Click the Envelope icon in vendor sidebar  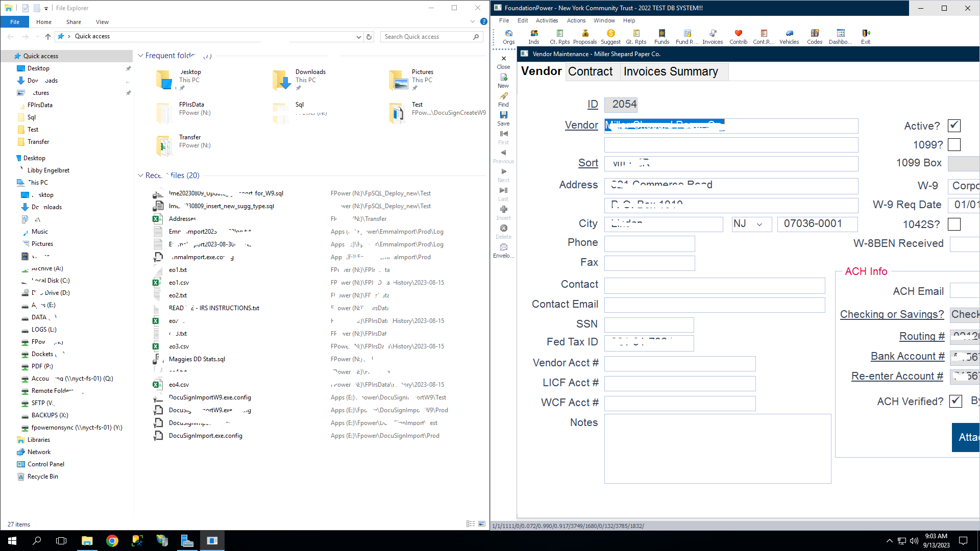pos(503,250)
